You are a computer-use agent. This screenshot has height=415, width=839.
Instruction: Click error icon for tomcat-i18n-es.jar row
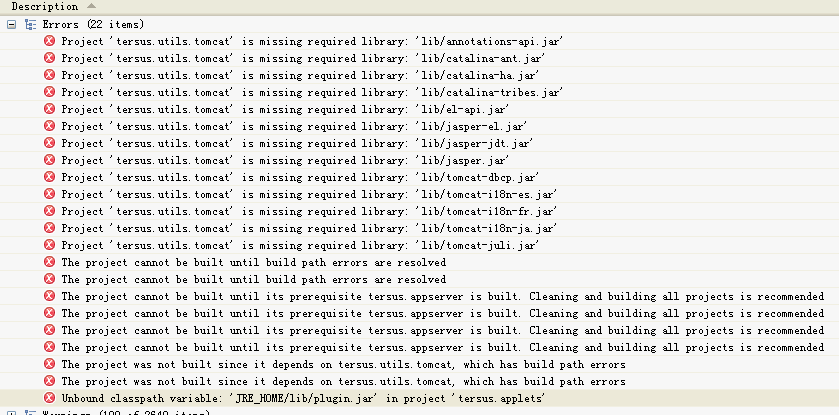(x=50, y=194)
